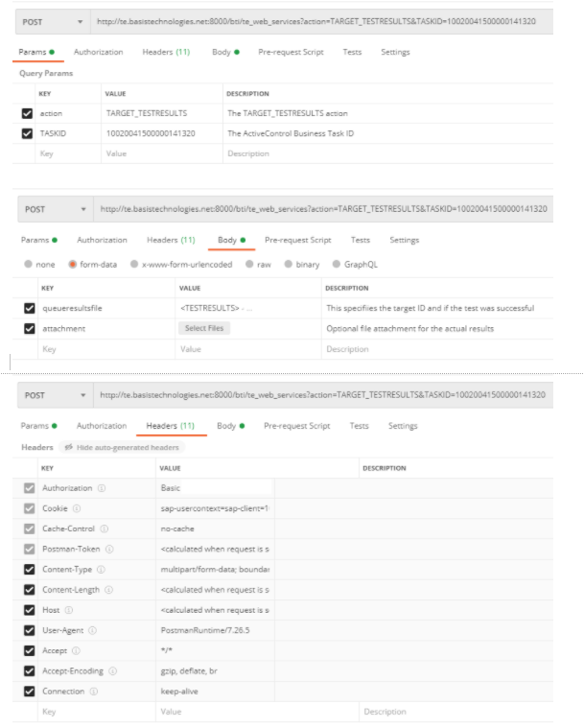Click Hide auto-generated headers
584x728 pixels.
pyautogui.click(x=122, y=448)
